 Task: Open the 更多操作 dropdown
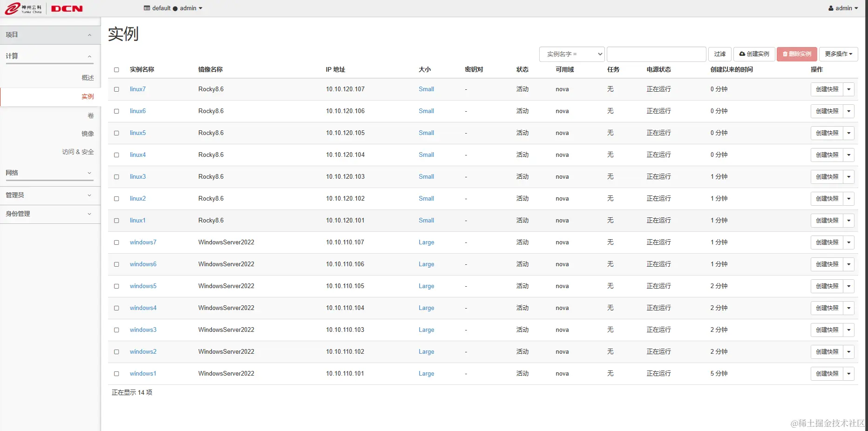pos(839,54)
